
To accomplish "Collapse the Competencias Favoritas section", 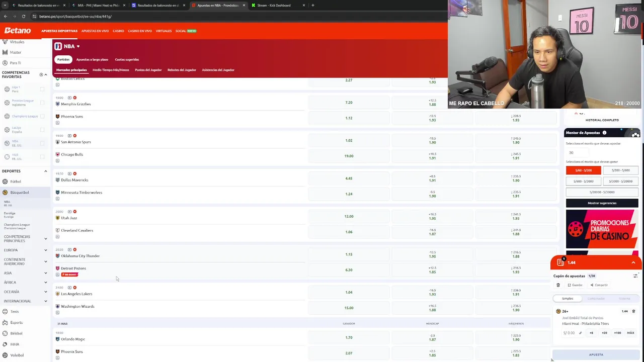I will pyautogui.click(x=46, y=74).
